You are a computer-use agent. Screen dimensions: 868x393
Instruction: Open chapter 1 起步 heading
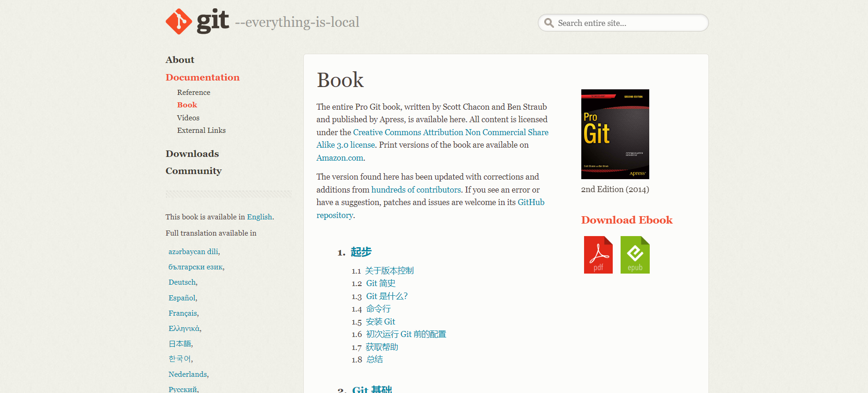coord(361,252)
